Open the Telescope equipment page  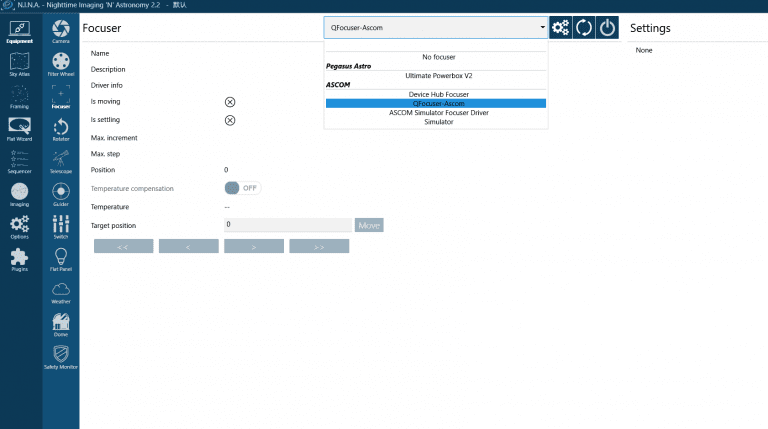tap(61, 161)
